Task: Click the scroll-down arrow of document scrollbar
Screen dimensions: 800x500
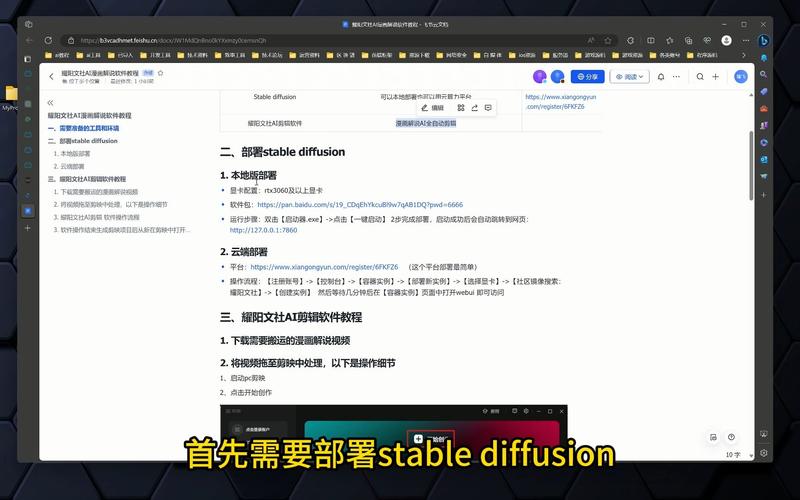Action: click(x=751, y=455)
